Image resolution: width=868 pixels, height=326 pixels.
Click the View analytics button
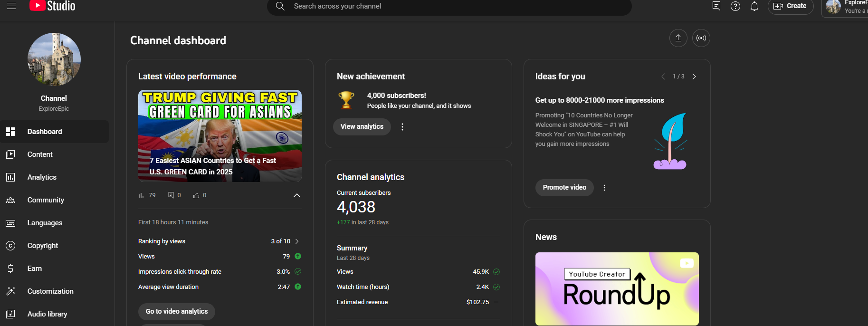coord(362,126)
